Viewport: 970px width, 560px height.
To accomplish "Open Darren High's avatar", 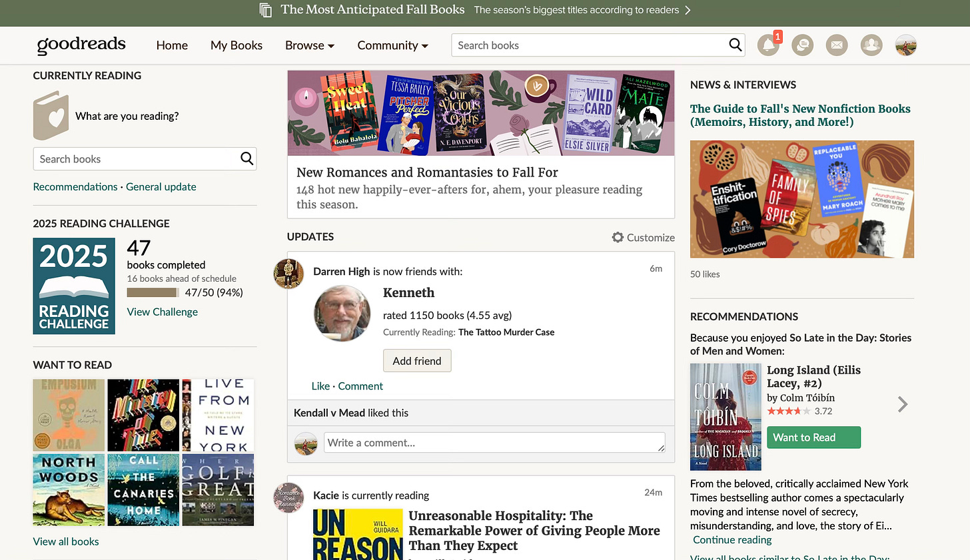I will click(x=288, y=274).
